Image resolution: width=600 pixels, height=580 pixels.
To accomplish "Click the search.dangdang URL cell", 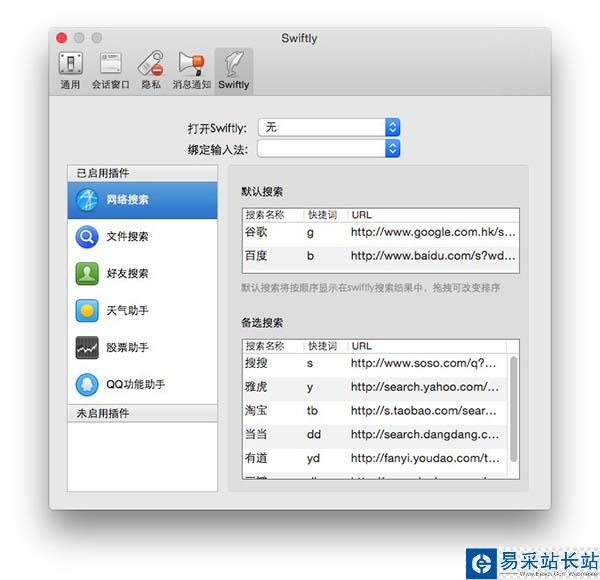I will [x=425, y=435].
